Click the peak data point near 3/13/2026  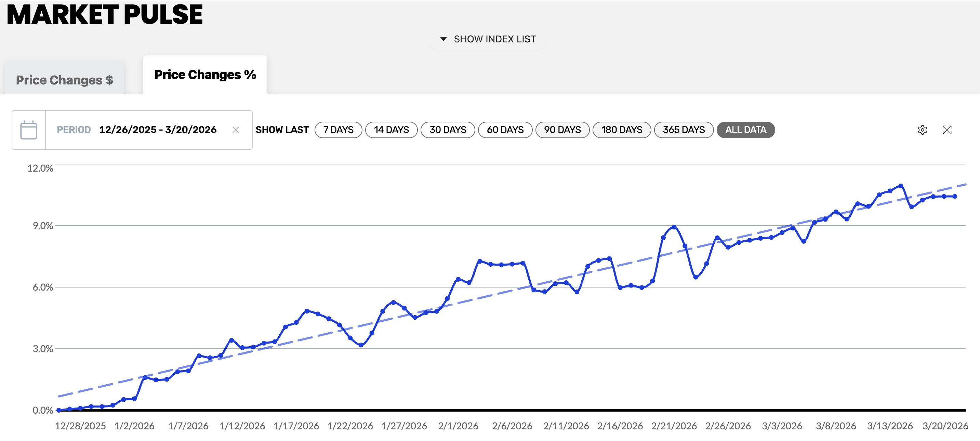pos(900,186)
